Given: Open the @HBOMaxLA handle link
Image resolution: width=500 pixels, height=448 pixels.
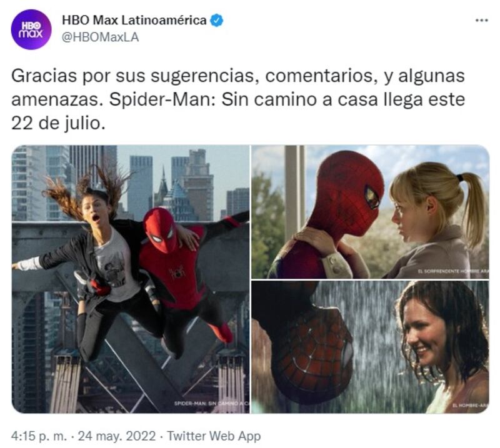Looking at the screenshot, I should click(x=100, y=37).
